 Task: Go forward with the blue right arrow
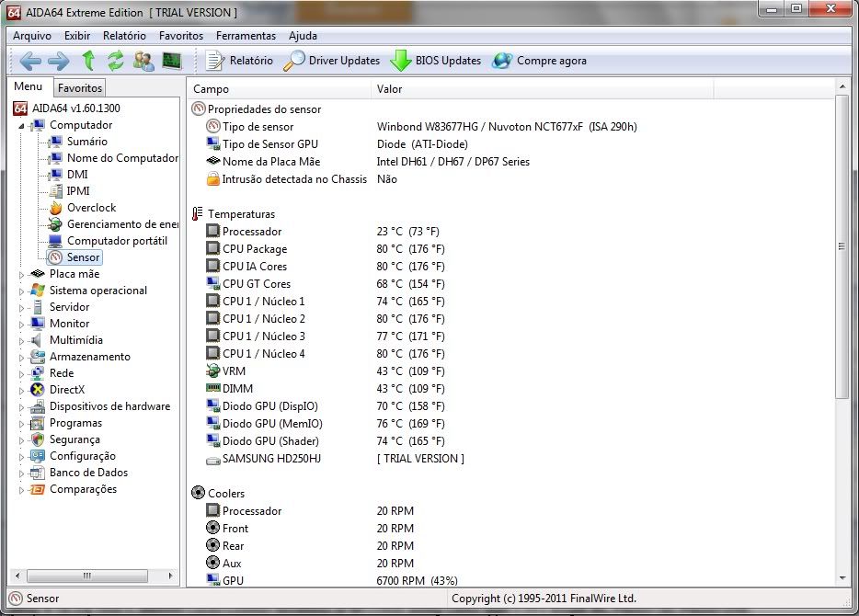pyautogui.click(x=59, y=61)
